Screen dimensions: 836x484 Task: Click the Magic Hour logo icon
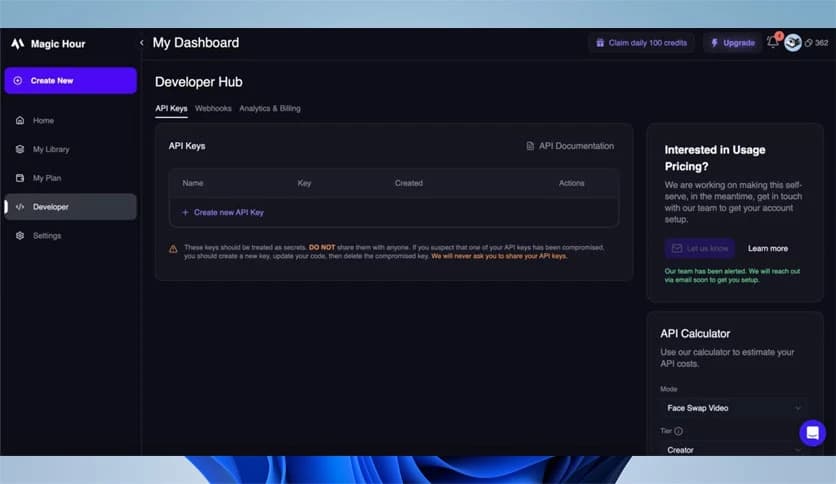pos(18,44)
